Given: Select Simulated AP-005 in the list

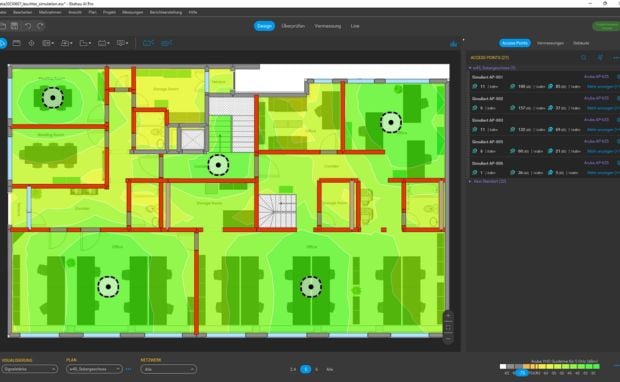Looking at the screenshot, I should click(487, 142).
